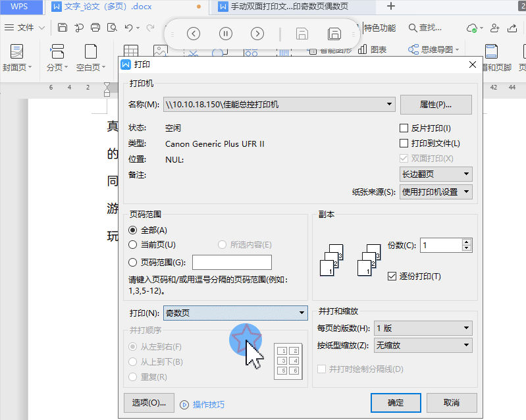
Task: Check the 打印到文件 option
Action: 404,144
